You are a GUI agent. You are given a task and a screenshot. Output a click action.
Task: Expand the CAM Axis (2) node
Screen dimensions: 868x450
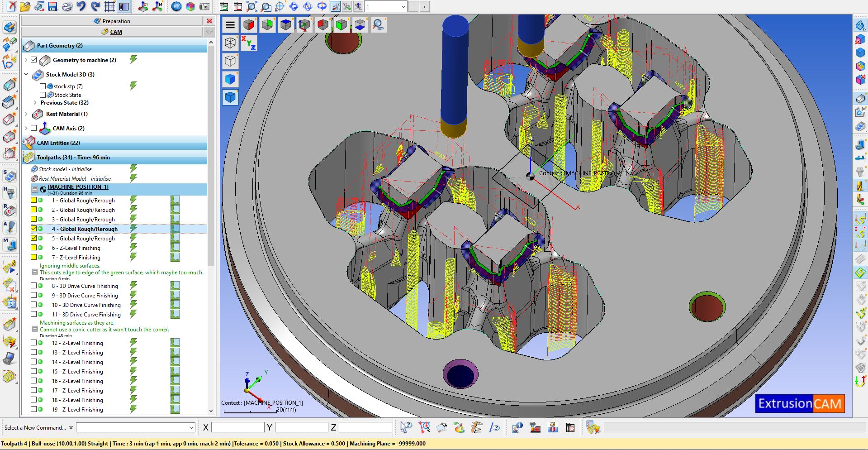tap(26, 128)
